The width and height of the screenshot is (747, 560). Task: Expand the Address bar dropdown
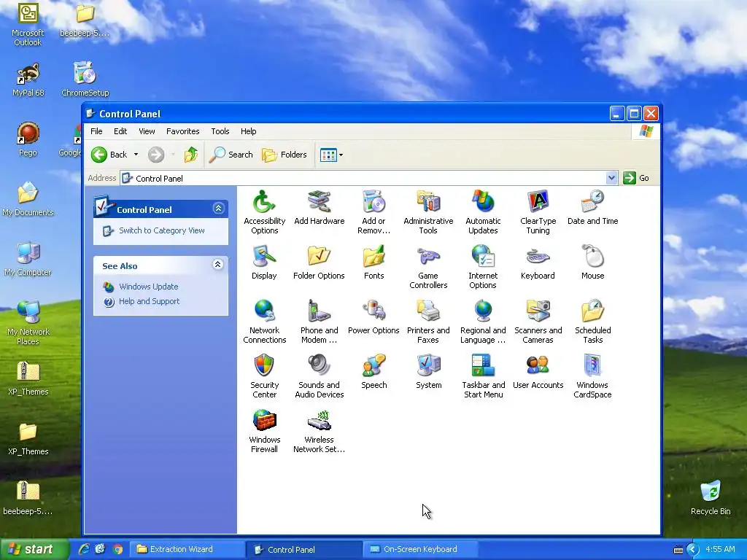(612, 178)
